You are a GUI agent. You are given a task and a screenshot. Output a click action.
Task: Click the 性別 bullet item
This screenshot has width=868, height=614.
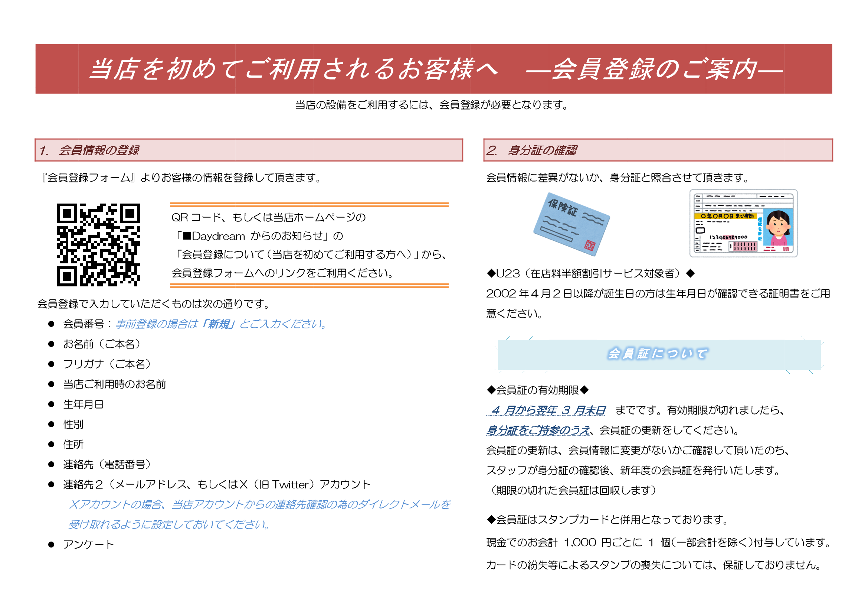(x=73, y=425)
